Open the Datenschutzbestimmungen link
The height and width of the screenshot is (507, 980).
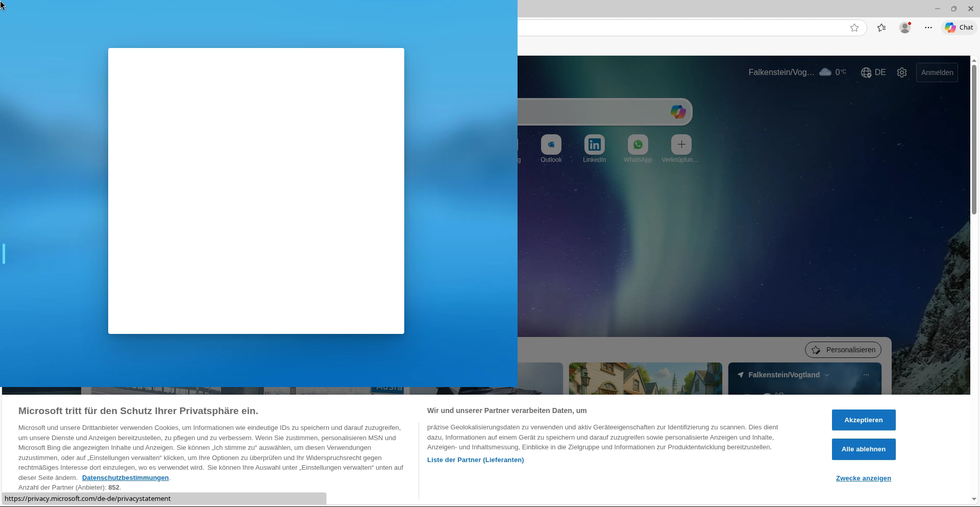125,478
